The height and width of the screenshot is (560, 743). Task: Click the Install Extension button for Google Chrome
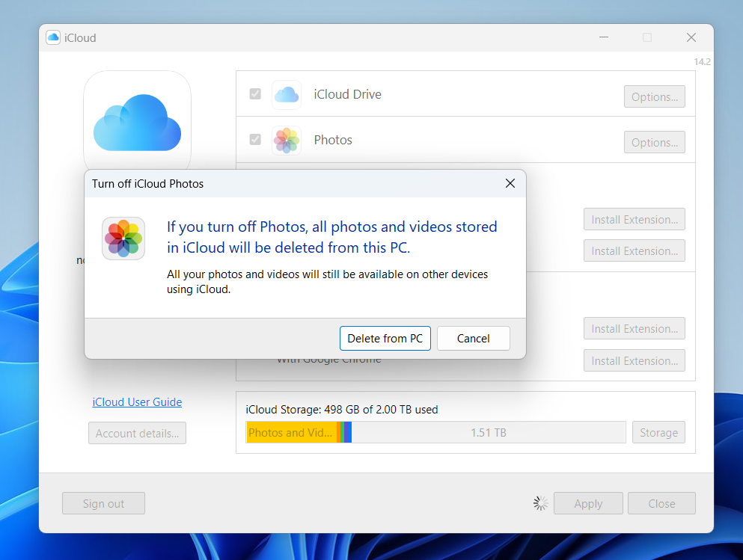click(634, 360)
